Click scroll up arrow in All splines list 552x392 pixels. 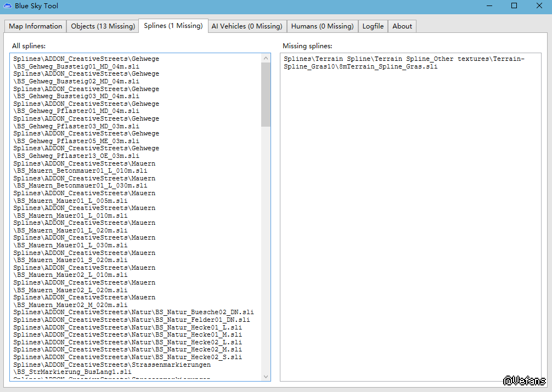coord(266,58)
